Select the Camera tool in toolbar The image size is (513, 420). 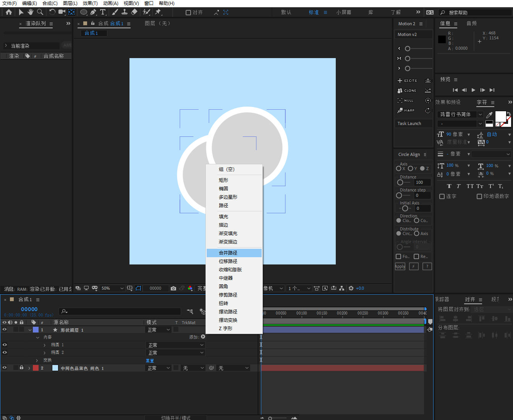(62, 12)
